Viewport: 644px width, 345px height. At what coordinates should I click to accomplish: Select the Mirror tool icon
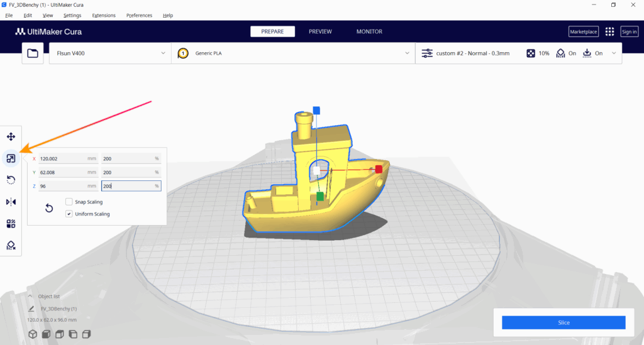click(x=11, y=202)
